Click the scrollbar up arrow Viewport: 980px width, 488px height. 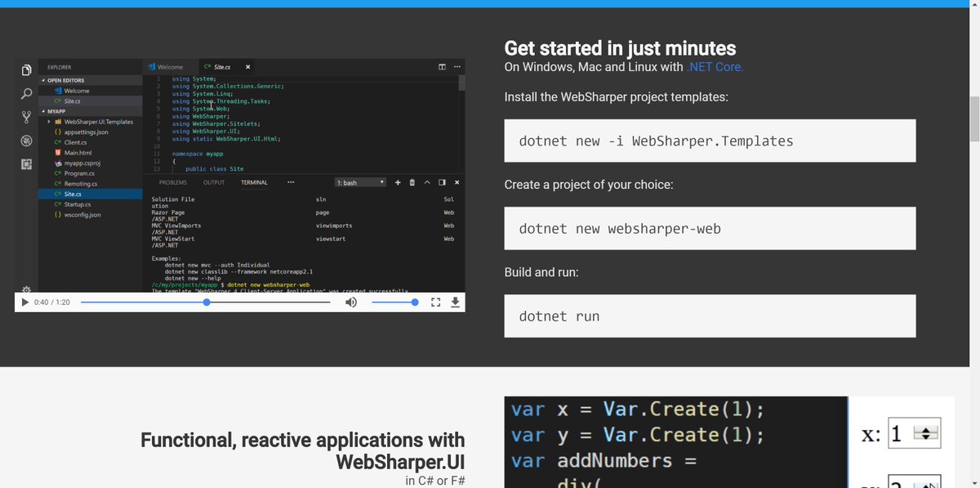(x=973, y=5)
